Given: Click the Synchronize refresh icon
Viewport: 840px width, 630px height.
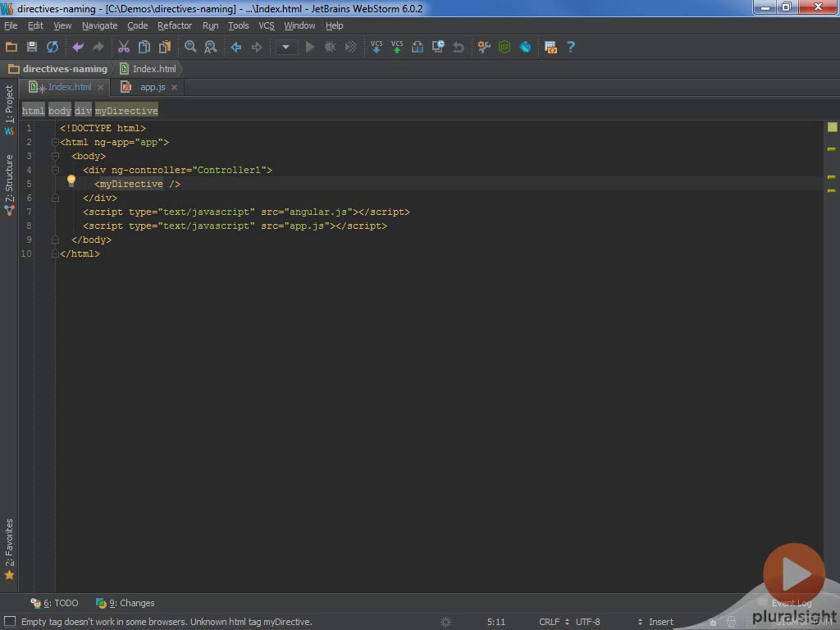Looking at the screenshot, I should pos(52,47).
